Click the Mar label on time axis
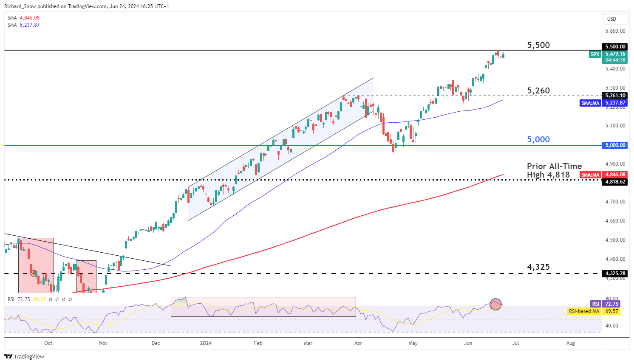 (308, 343)
